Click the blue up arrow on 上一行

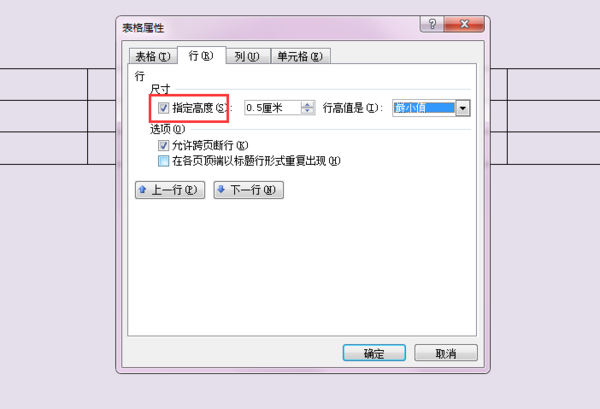coord(142,189)
